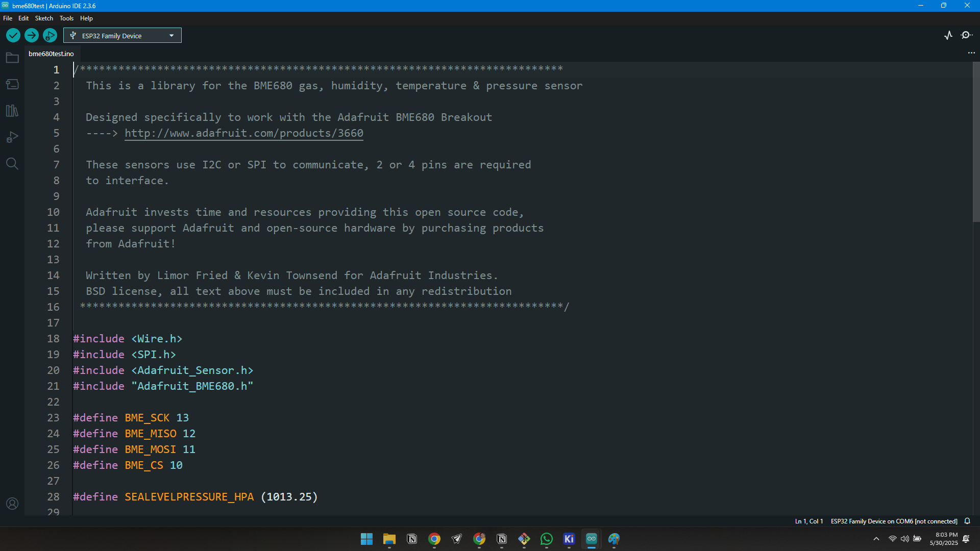Open the Tools menu

[66, 18]
